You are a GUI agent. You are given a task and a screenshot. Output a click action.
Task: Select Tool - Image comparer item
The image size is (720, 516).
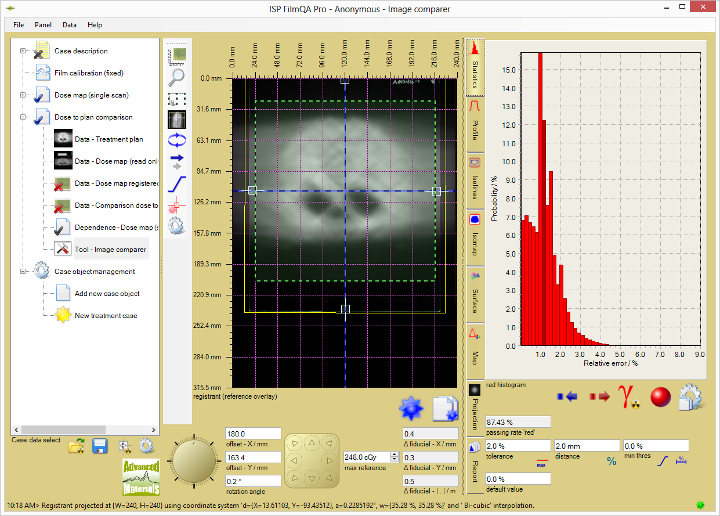point(110,249)
